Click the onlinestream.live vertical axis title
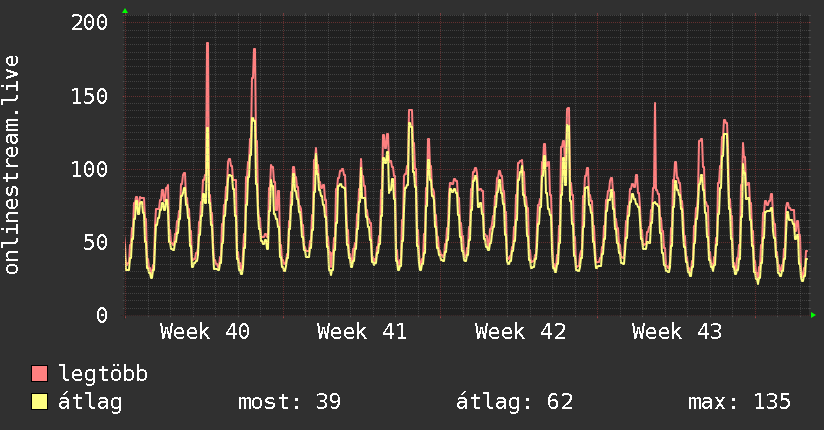Viewport: 824px width, 430px height. (x=11, y=165)
